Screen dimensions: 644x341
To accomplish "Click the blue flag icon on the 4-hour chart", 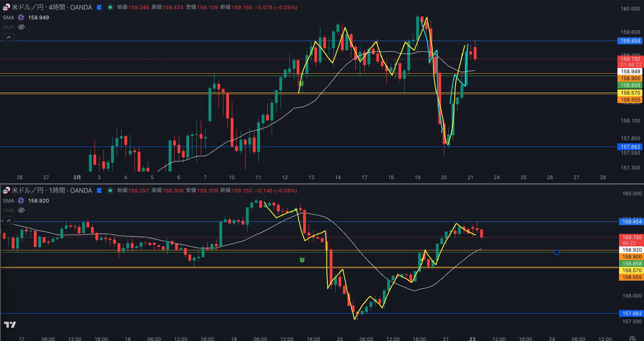I will (x=99, y=7).
